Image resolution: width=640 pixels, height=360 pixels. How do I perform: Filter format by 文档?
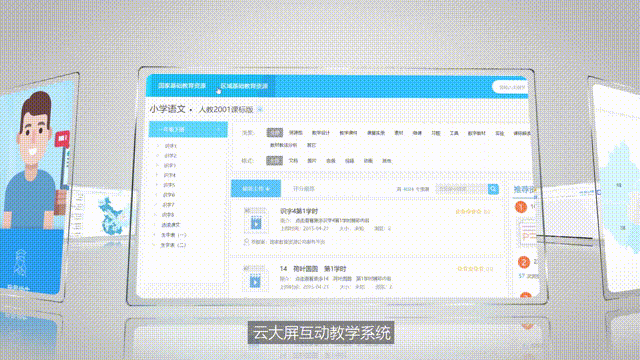click(293, 161)
